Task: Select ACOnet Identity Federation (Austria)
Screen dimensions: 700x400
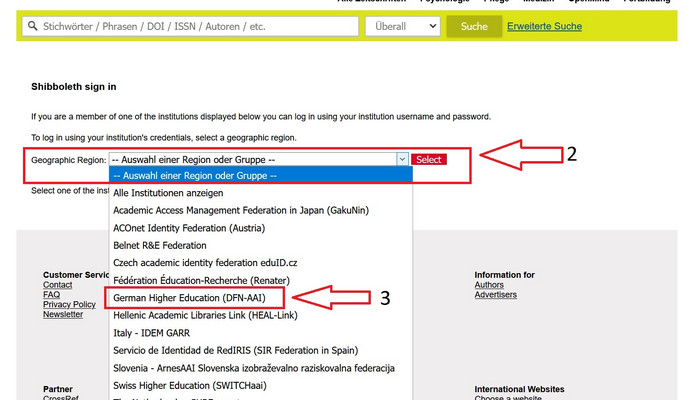Action: point(261,228)
